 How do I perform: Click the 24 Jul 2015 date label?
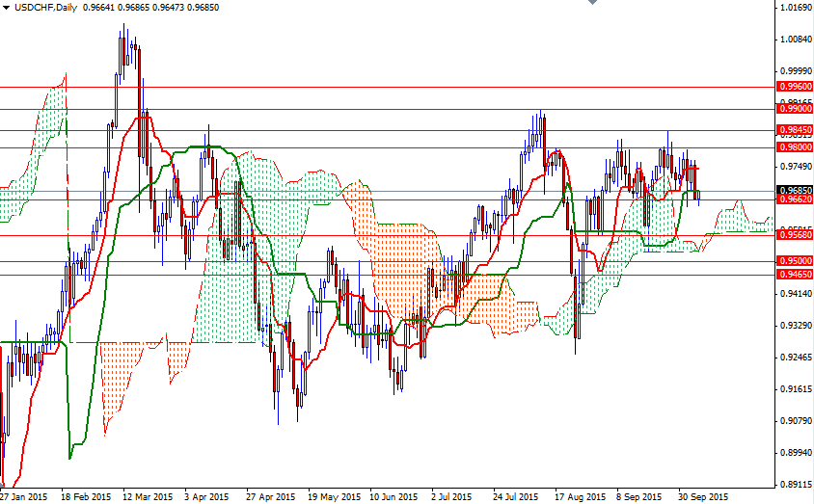pos(516,497)
